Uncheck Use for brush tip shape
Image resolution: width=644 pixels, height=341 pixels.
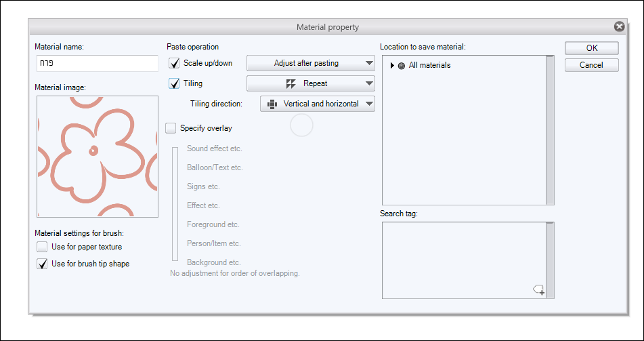pyautogui.click(x=43, y=264)
